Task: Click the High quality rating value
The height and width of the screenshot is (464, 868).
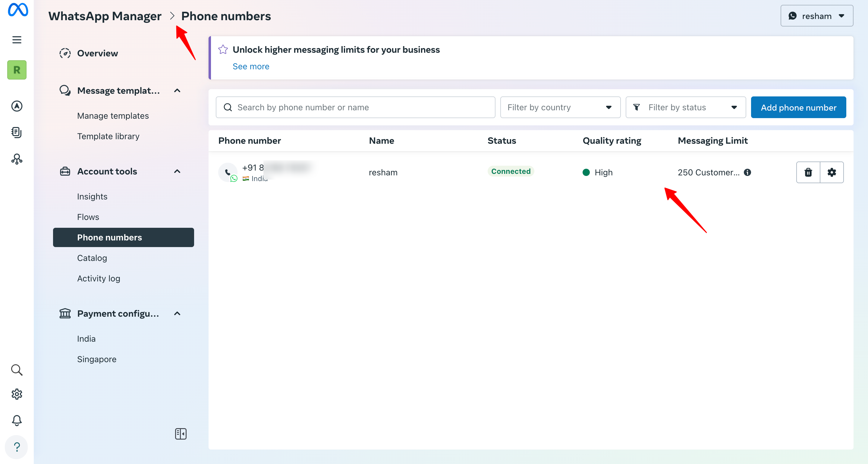Action: click(603, 172)
